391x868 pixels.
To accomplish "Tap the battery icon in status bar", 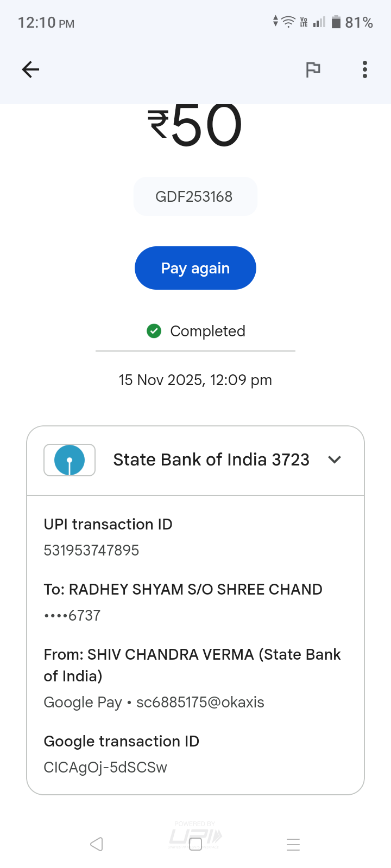I will (336, 22).
